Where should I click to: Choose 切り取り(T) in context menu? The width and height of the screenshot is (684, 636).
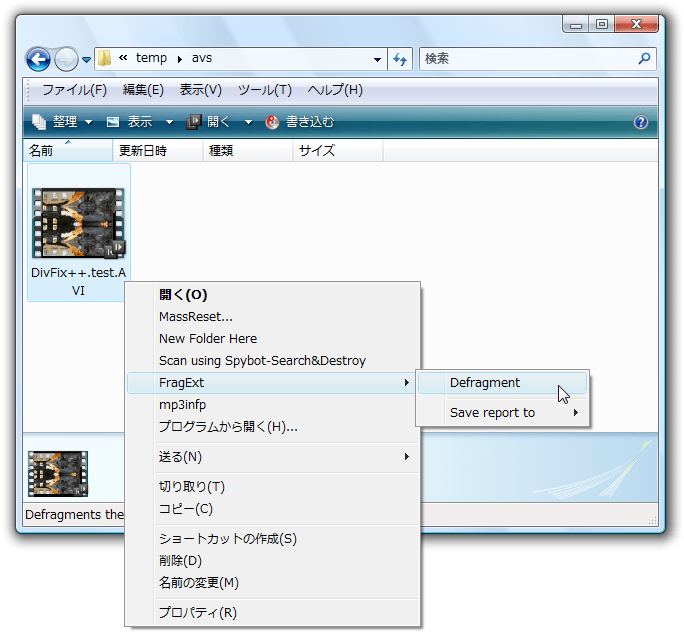[x=273, y=486]
